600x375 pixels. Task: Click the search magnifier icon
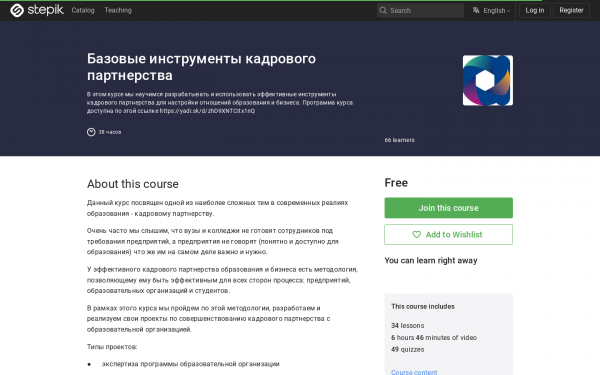coord(383,10)
